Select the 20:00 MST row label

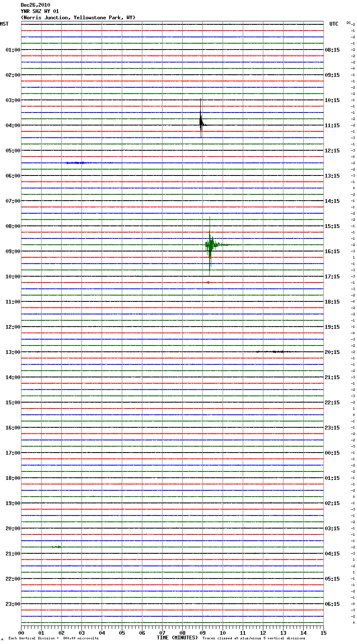[13, 529]
